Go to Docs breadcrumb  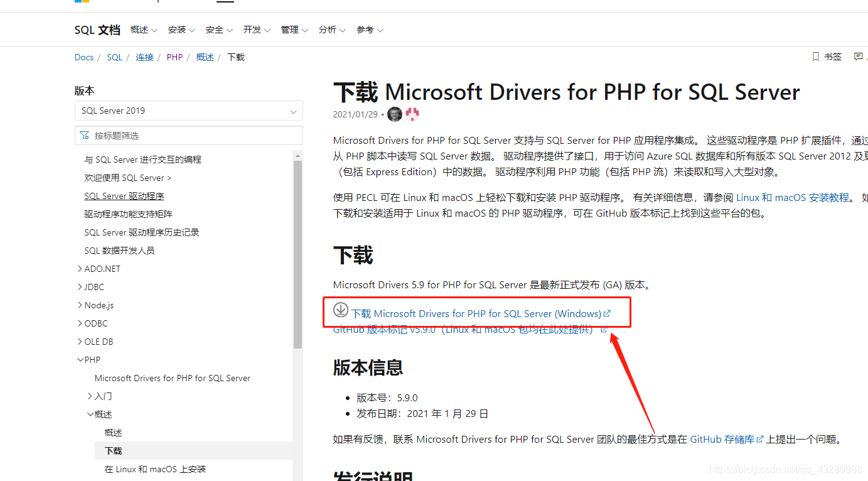tap(84, 57)
